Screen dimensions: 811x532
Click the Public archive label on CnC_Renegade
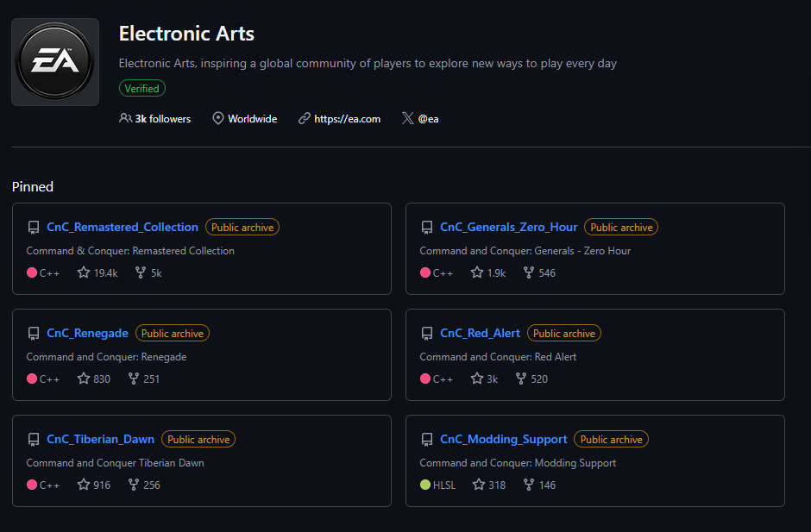click(x=173, y=333)
